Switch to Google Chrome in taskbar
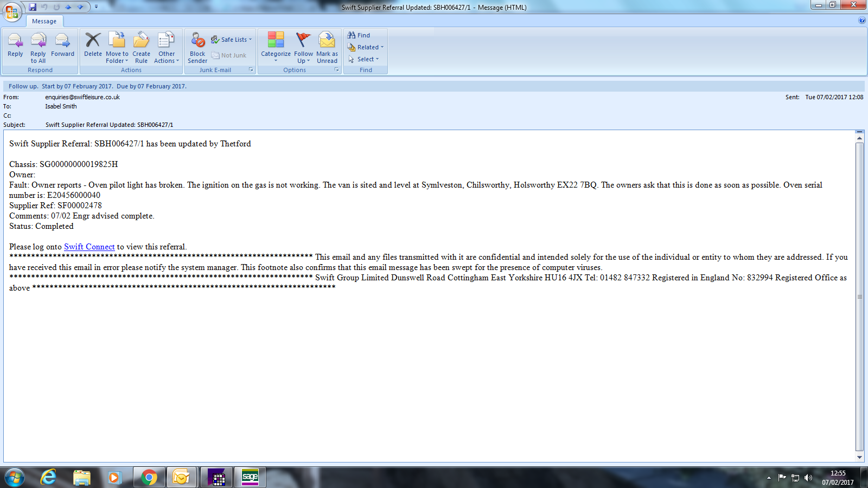The height and width of the screenshot is (488, 868). click(149, 477)
